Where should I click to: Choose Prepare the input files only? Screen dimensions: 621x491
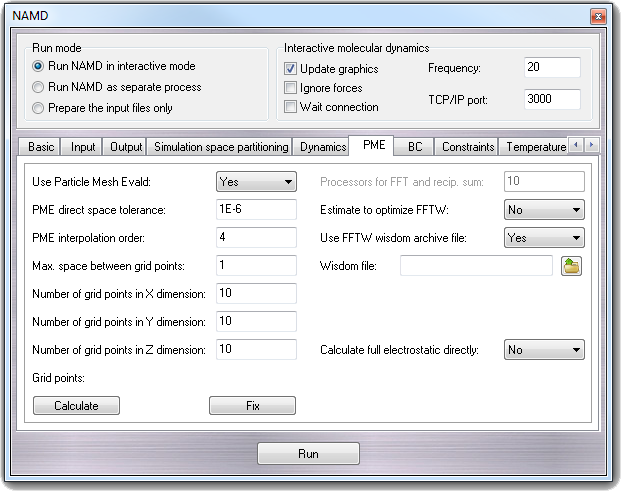(x=39, y=108)
